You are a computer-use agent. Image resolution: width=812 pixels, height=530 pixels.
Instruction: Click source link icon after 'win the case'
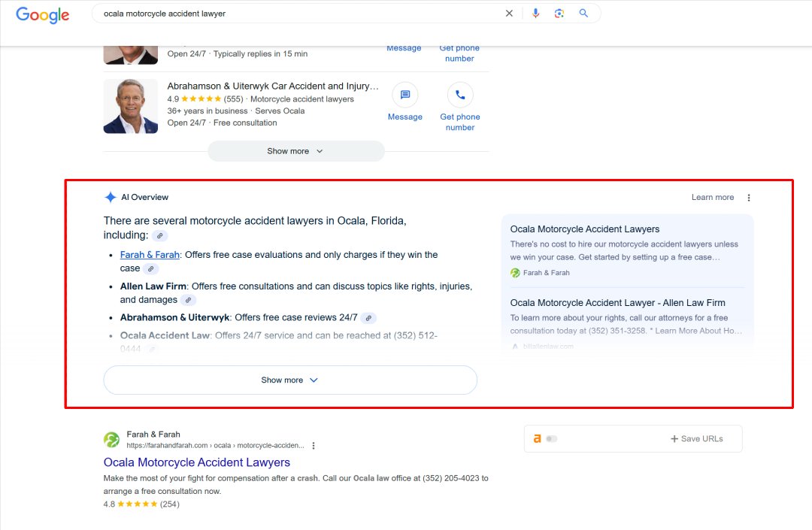point(150,268)
